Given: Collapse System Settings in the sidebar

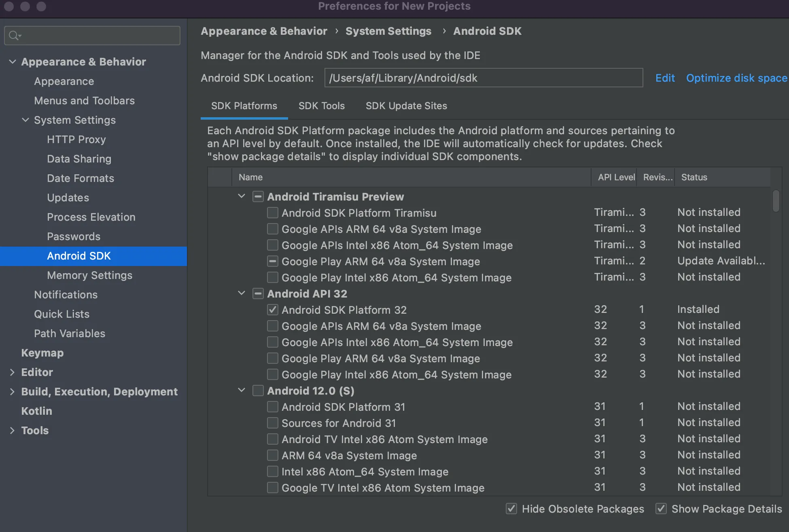Looking at the screenshot, I should [25, 120].
